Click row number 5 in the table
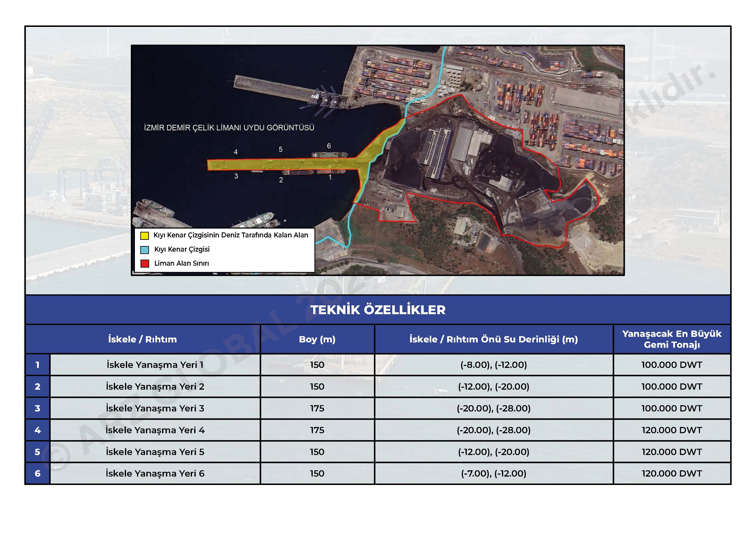The image size is (756, 535). [x=37, y=452]
